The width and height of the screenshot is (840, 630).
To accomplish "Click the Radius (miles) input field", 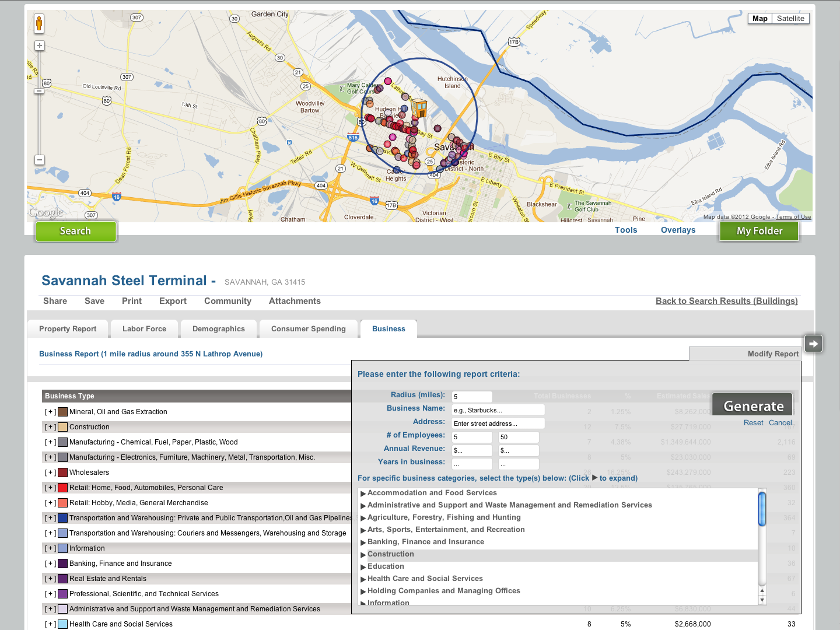I will point(471,396).
